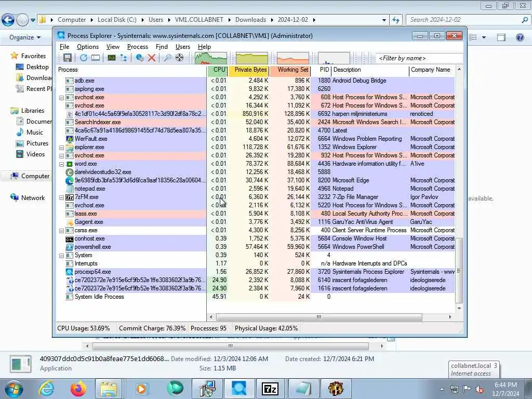Select the System Idle Process row
532x399 pixels.
[x=255, y=297]
